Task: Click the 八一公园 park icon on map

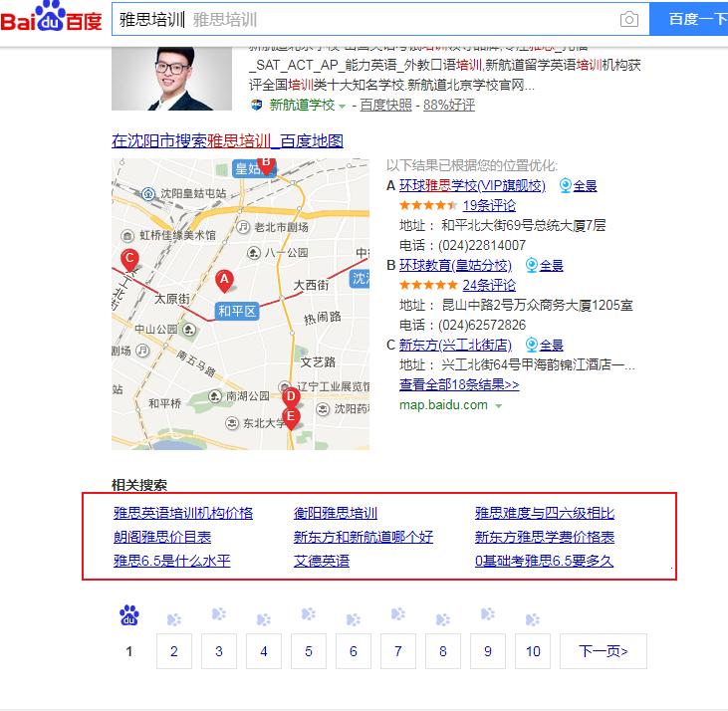Action: pyautogui.click(x=254, y=253)
